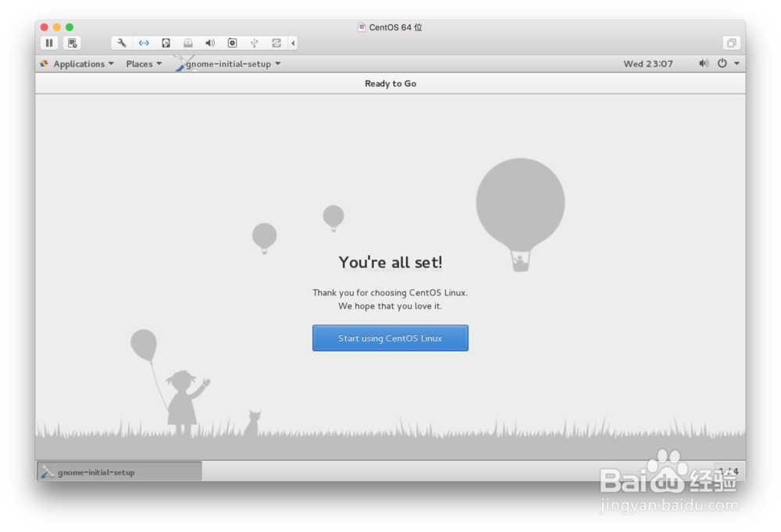Click the GNOME power icon
781x532 pixels.
click(722, 63)
